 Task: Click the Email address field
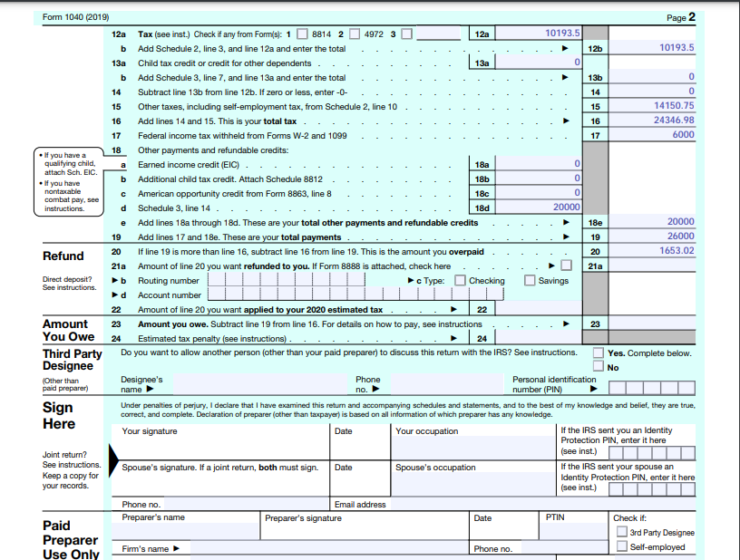(542, 504)
